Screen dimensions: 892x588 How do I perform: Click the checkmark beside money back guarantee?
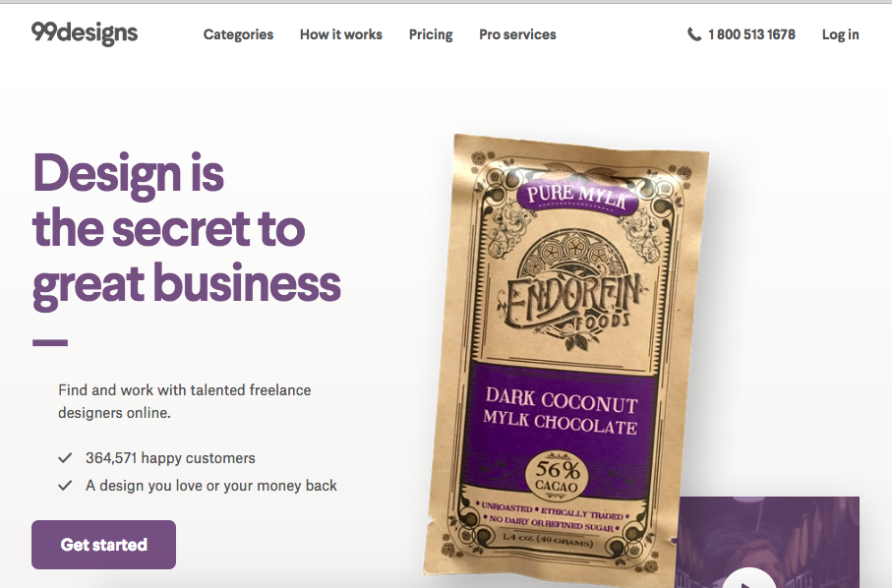coord(66,485)
